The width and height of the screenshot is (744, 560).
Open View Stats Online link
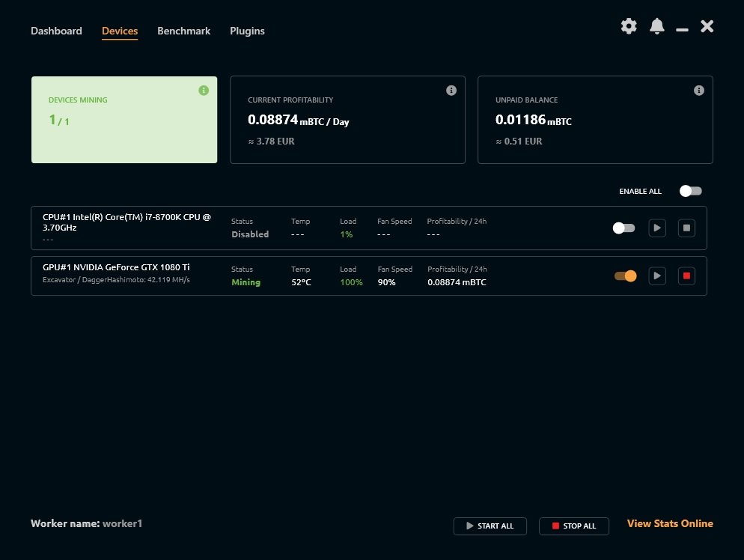click(670, 523)
